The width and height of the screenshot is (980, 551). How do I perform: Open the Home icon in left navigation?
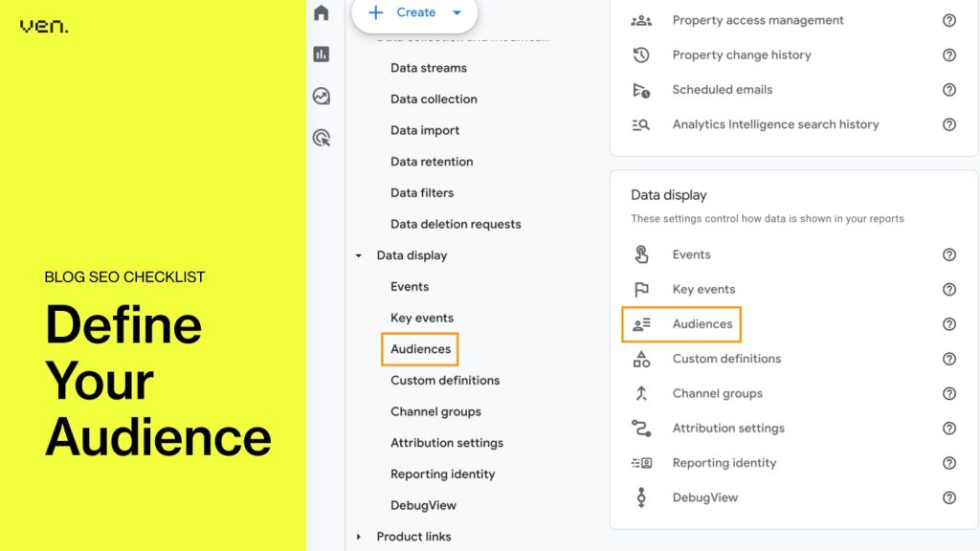click(322, 12)
